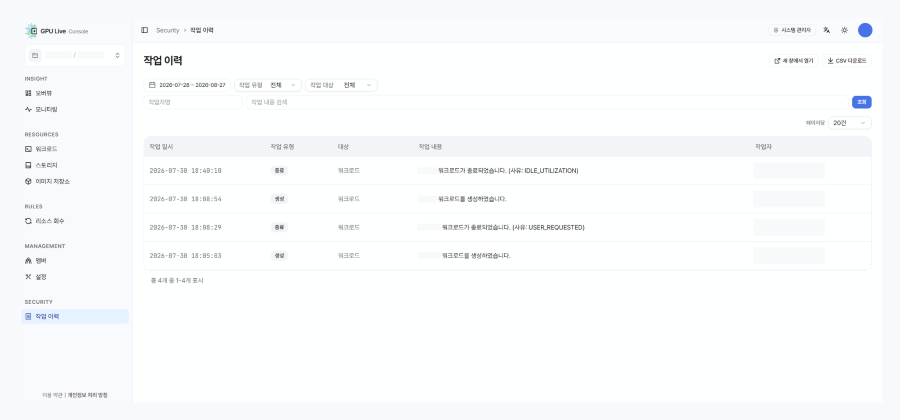Image resolution: width=900 pixels, height=420 pixels.
Task: Click the 대상 column header
Action: [343, 147]
